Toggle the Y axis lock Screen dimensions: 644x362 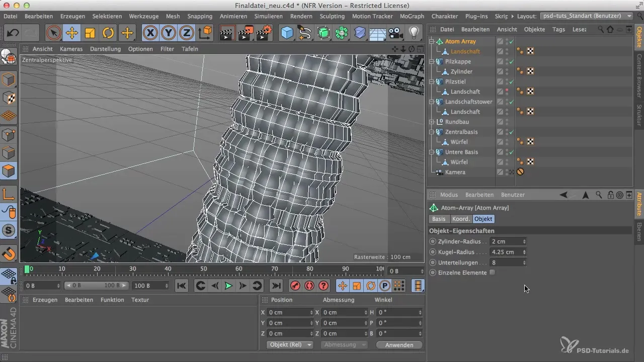click(x=169, y=33)
